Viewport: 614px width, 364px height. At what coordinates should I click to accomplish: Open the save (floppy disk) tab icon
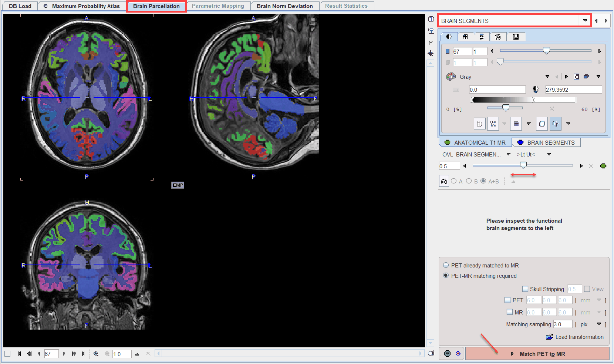click(x=516, y=37)
